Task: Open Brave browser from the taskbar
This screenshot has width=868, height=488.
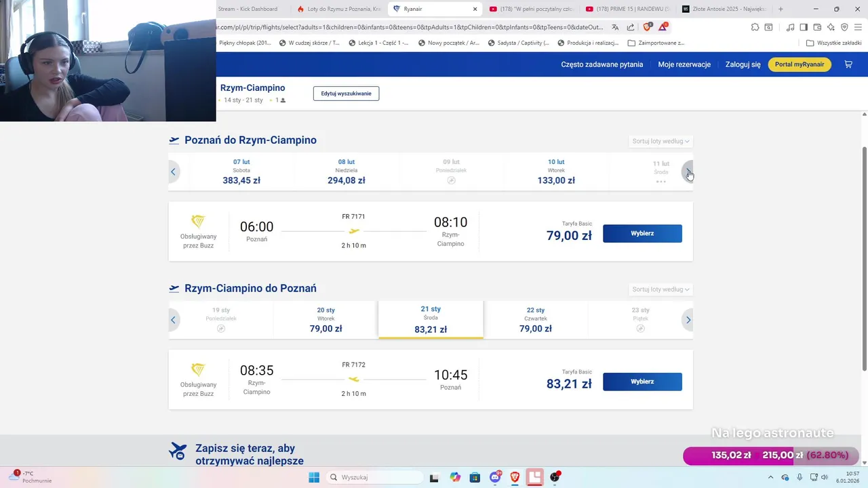Action: (515, 477)
